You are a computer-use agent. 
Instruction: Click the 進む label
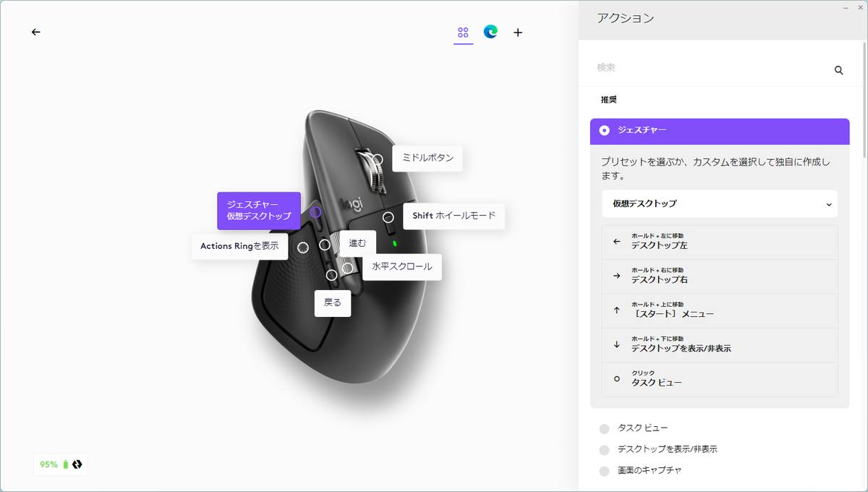click(357, 243)
